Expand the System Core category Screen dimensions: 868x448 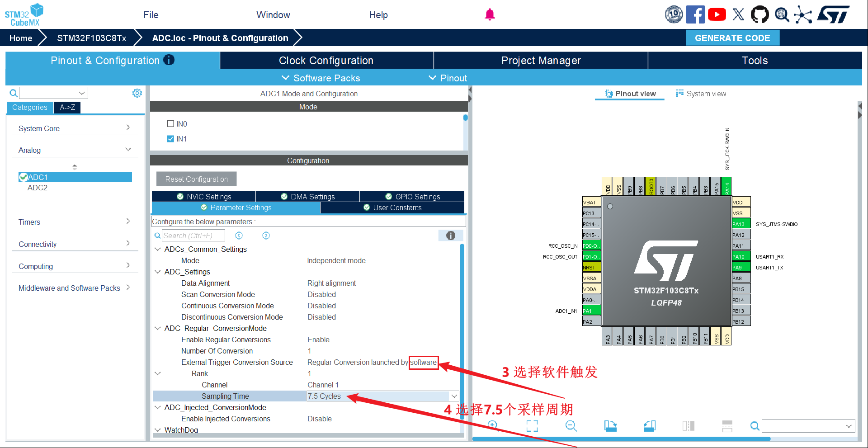75,128
